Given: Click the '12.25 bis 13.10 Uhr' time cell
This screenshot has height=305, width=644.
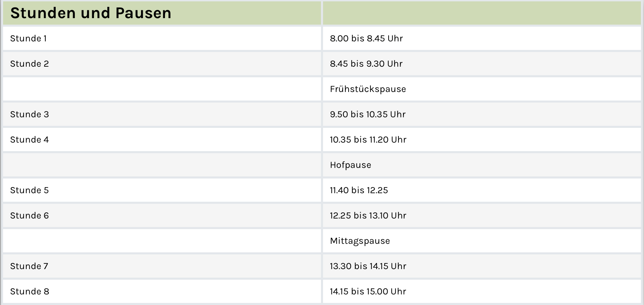Looking at the screenshot, I should (368, 215).
